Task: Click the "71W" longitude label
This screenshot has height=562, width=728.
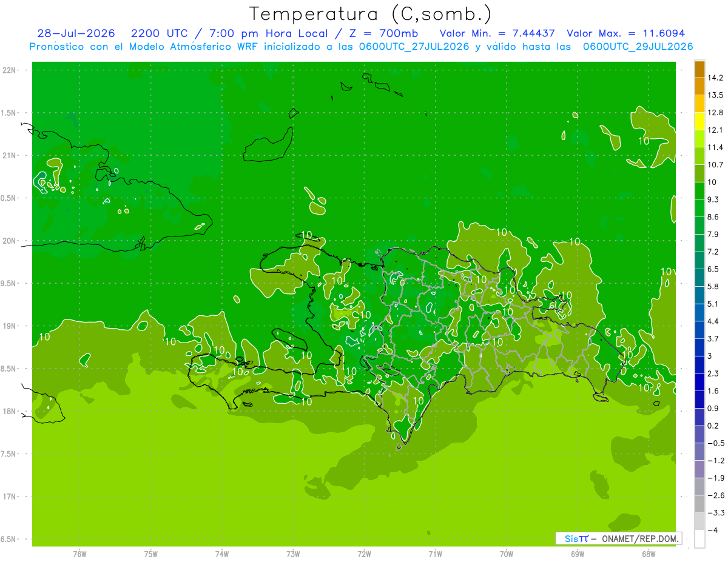Action: 435,554
